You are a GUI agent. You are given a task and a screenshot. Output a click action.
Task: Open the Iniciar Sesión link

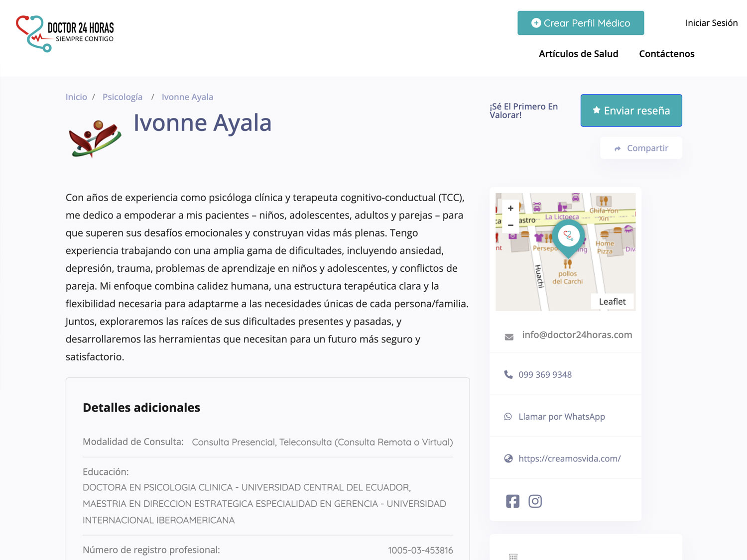click(x=711, y=22)
